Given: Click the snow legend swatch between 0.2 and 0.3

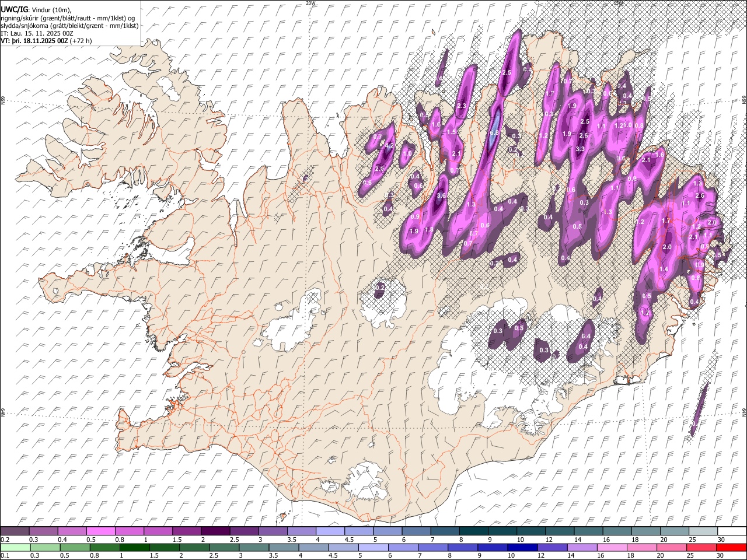Looking at the screenshot, I should tap(15, 531).
